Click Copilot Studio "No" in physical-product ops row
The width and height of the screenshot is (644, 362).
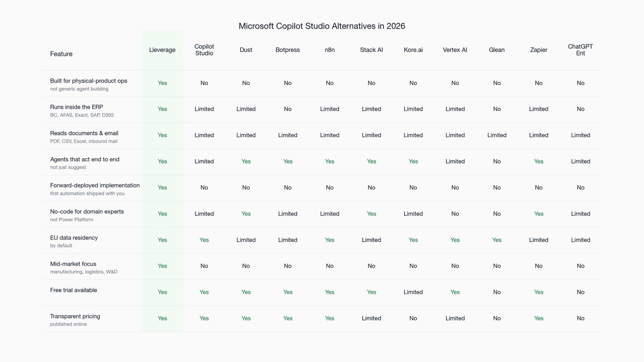click(x=204, y=83)
